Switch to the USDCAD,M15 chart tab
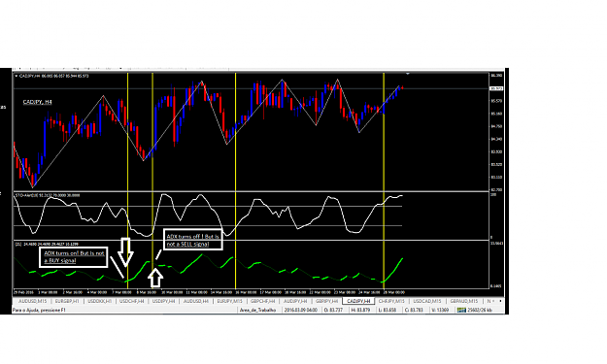Screen dimensions: 607x364 427,301
